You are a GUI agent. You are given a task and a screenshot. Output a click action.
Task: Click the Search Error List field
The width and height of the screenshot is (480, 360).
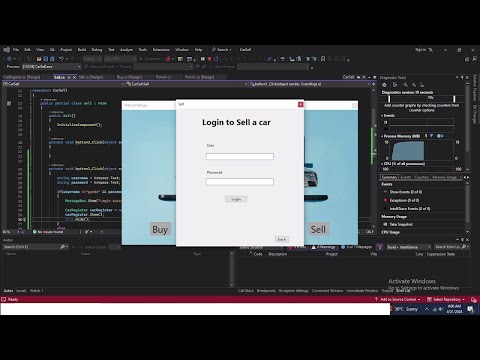pyautogui.click(x=452, y=247)
